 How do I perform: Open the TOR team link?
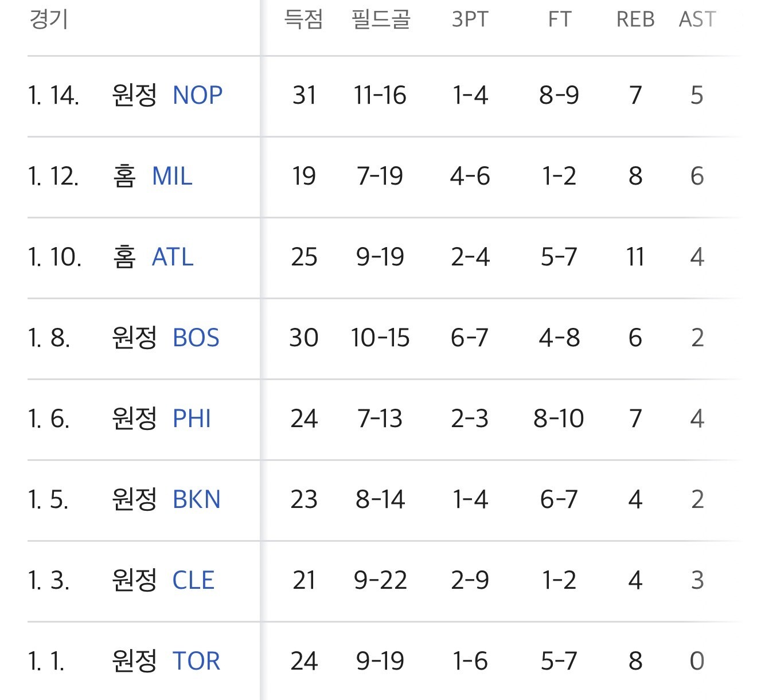[196, 661]
